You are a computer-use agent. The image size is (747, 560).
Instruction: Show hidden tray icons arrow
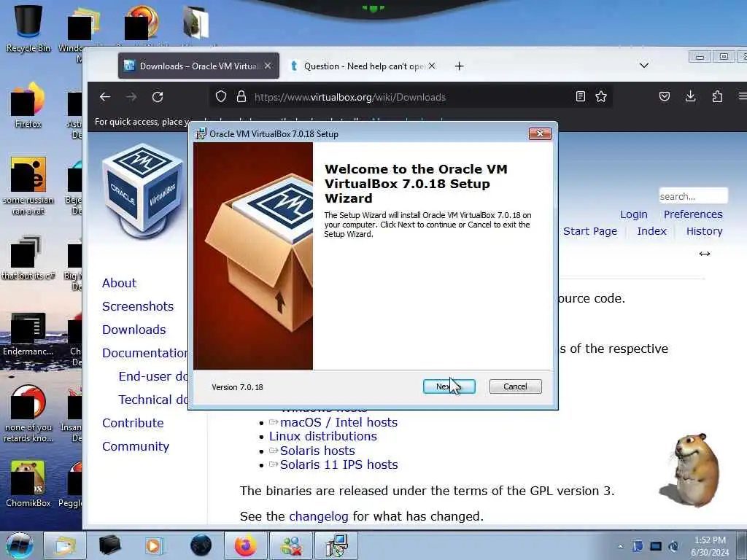(620, 546)
